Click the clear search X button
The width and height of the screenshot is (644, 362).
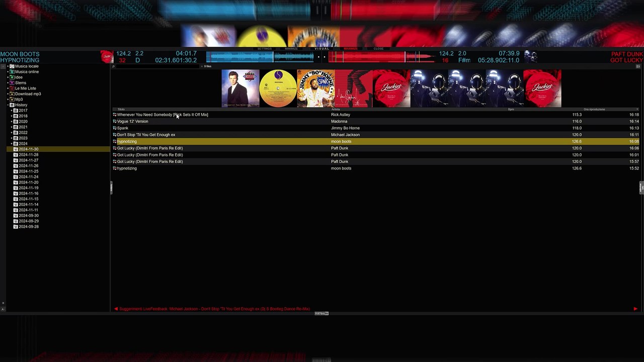point(202,66)
